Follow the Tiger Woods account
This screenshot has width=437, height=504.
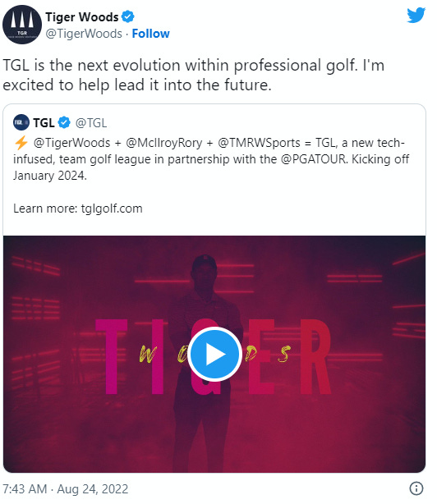(x=150, y=34)
